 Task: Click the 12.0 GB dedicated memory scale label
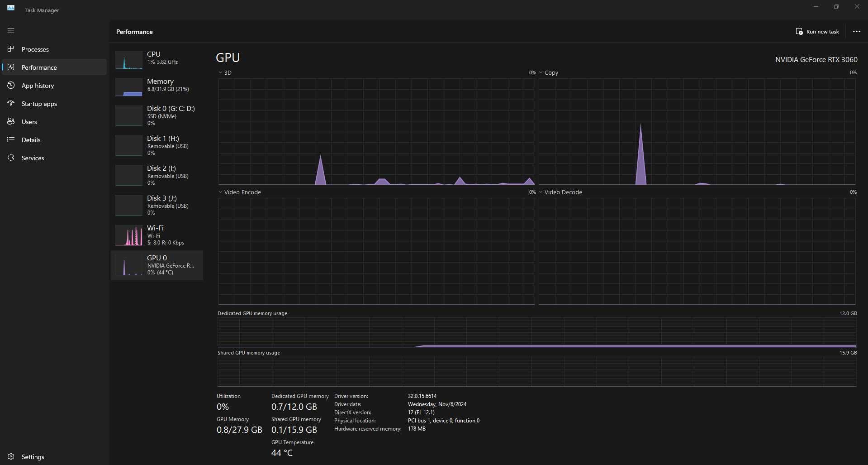848,313
